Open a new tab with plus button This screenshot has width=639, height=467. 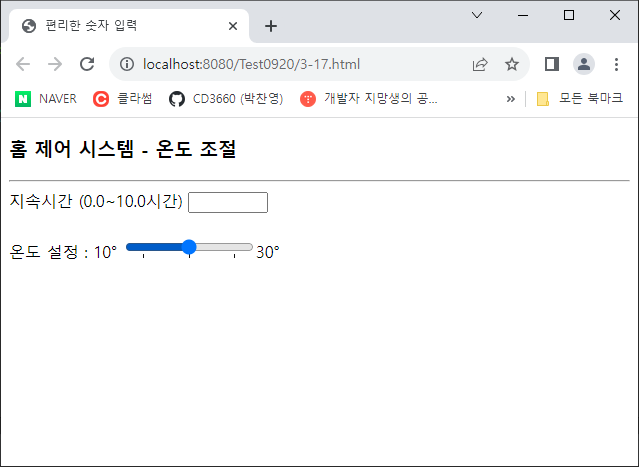tap(271, 26)
